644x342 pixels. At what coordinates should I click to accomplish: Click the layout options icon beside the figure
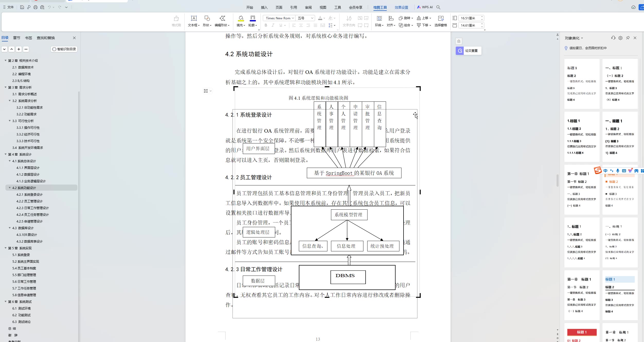(x=206, y=91)
